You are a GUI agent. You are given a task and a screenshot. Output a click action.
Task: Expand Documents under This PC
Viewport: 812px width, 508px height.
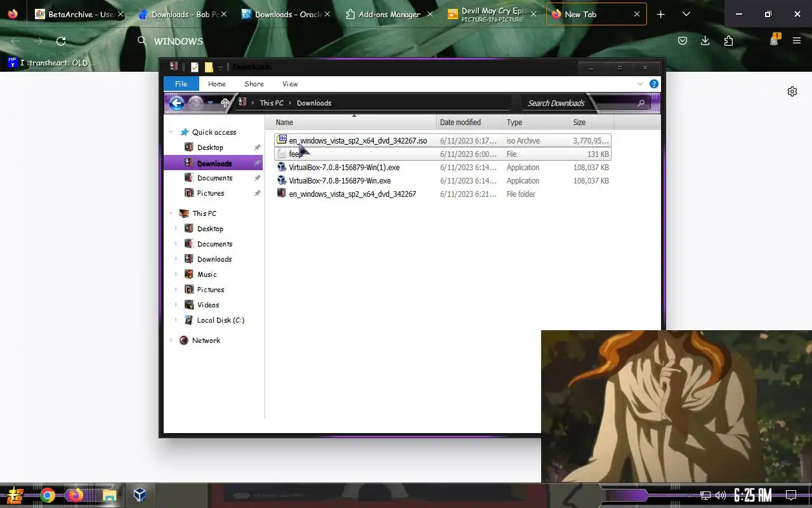176,244
